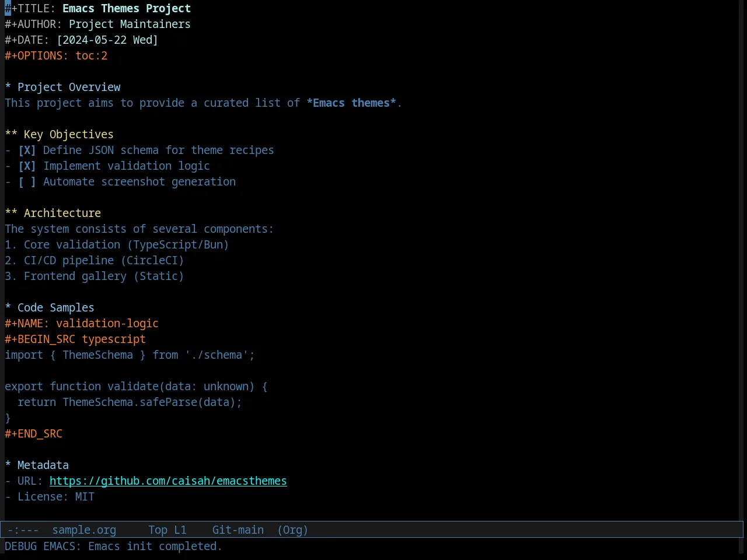Toggle the checked 'Define JSON schema' checkbox
The height and width of the screenshot is (560, 747).
click(x=27, y=150)
